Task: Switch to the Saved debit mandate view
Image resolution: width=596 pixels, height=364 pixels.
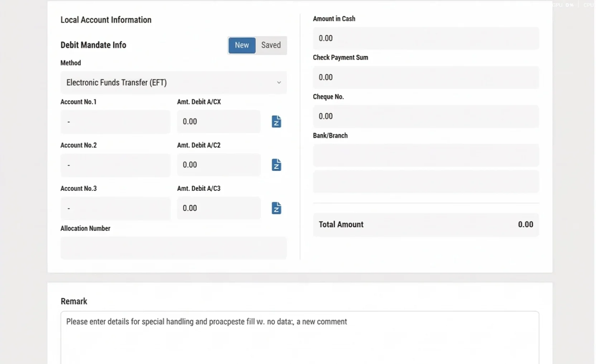Action: point(271,45)
